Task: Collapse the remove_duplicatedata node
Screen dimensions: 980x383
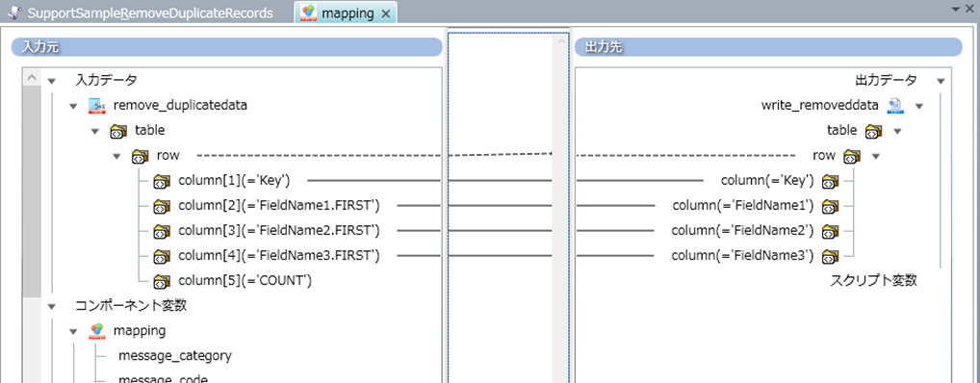Action: pyautogui.click(x=73, y=106)
